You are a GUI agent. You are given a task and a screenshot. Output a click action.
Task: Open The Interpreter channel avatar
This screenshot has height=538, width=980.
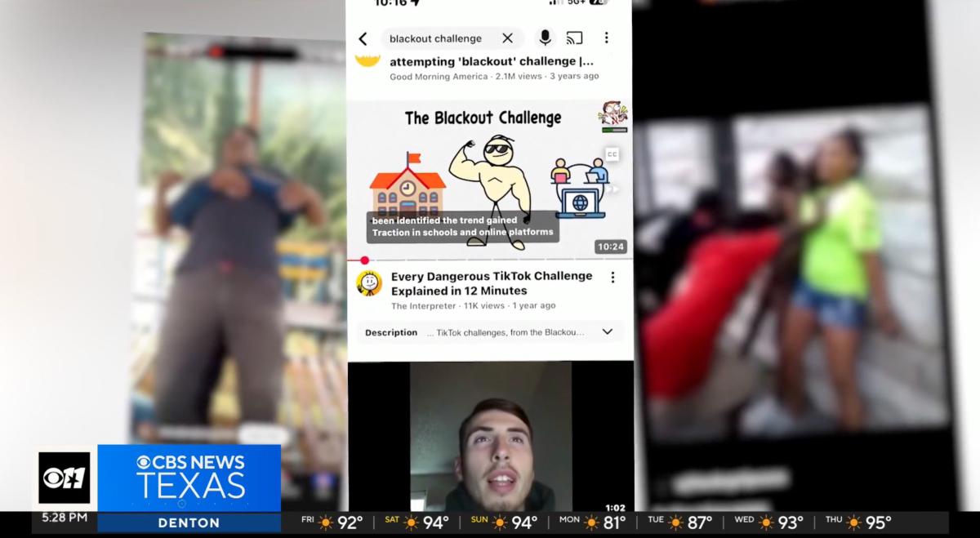pos(369,282)
